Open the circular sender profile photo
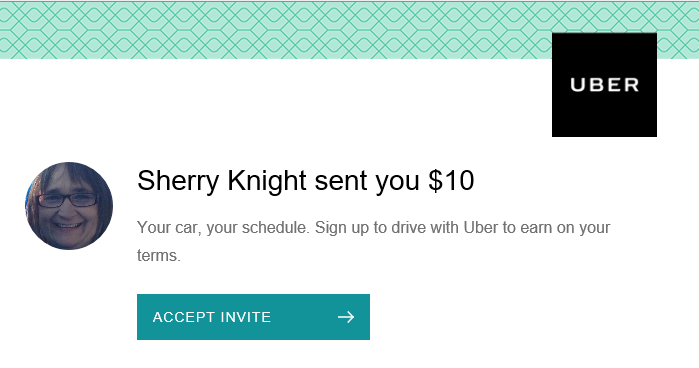This screenshot has height=368, width=699. pyautogui.click(x=69, y=206)
